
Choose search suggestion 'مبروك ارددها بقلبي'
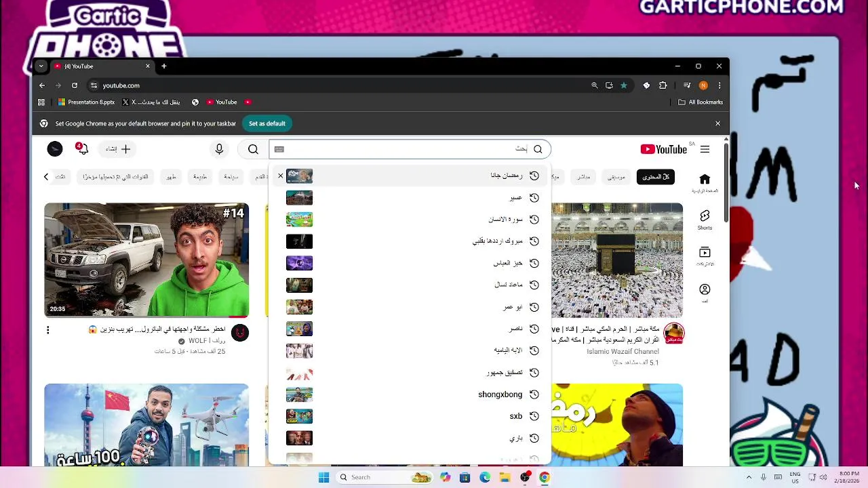410,241
